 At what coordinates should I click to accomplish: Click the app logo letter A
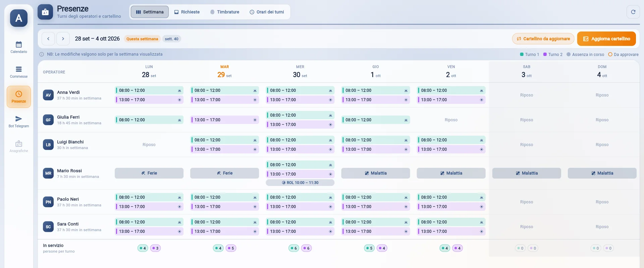coord(19,18)
